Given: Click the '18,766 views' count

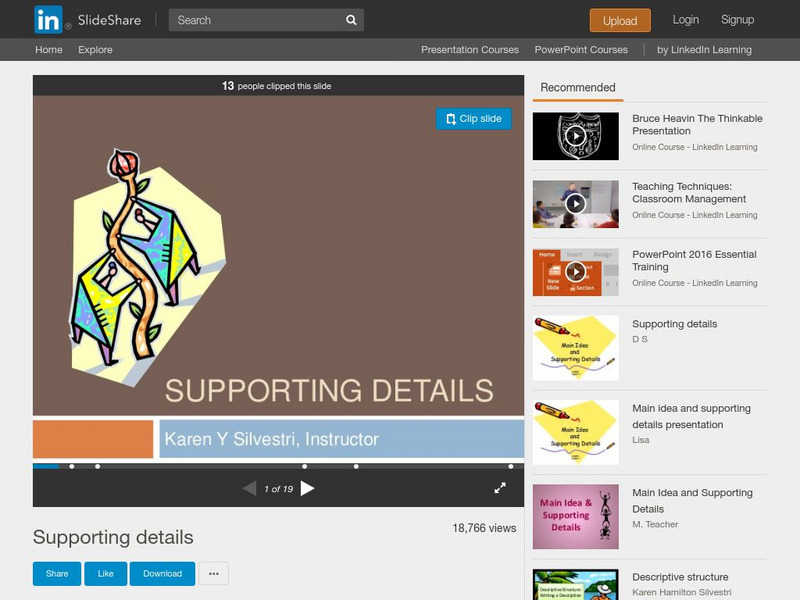Looking at the screenshot, I should [484, 528].
